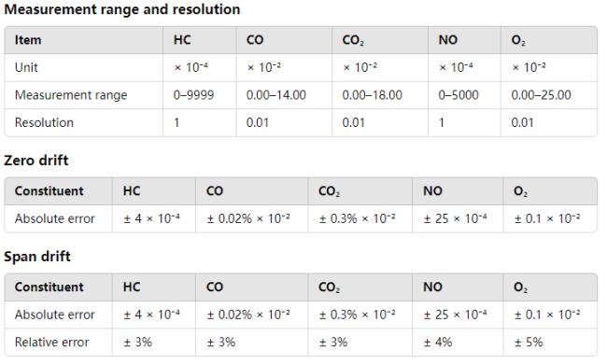Viewport: 607px width, 364px height.
Task: Click 'Constituent' header in Span drift table
Action: click(x=49, y=287)
